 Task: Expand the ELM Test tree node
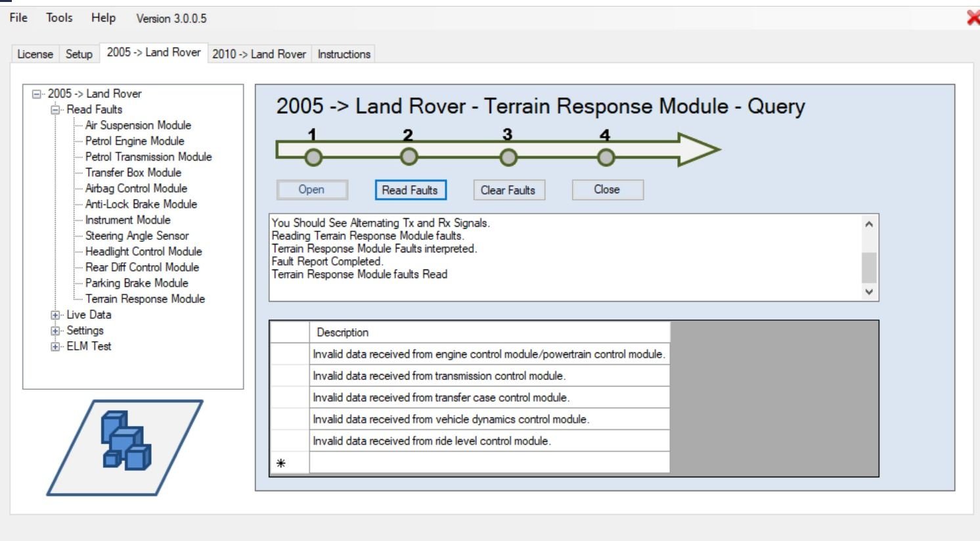56,346
